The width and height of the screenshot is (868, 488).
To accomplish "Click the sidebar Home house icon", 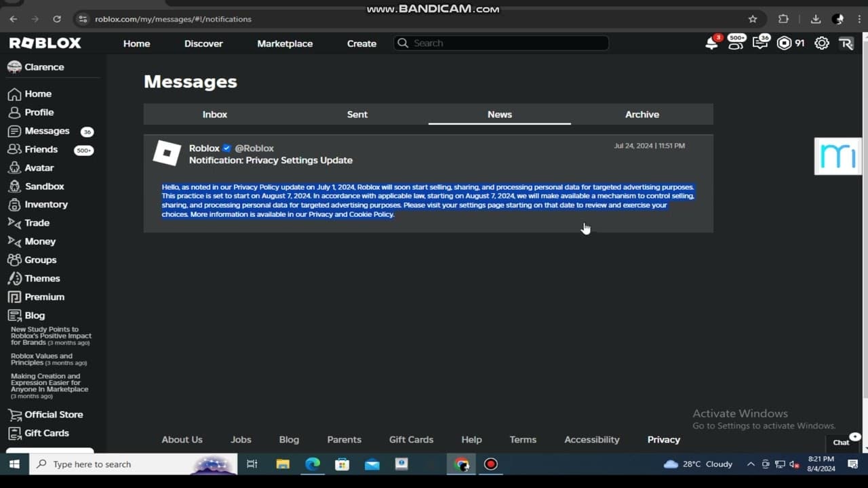I will click(14, 94).
